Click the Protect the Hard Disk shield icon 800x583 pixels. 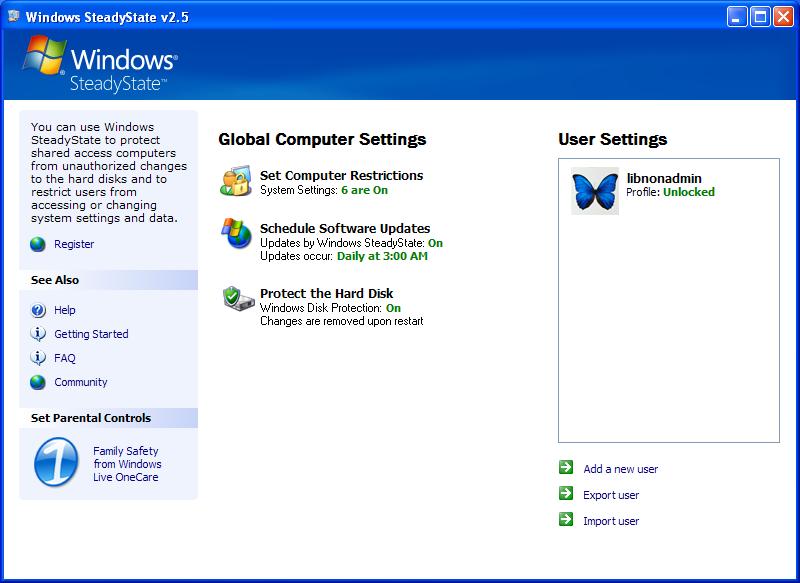[238, 298]
